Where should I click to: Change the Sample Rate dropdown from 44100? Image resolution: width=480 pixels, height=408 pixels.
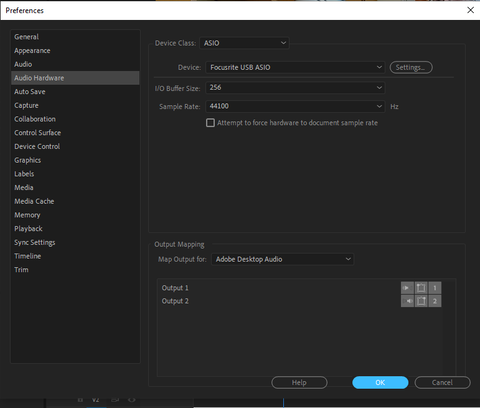coord(295,106)
